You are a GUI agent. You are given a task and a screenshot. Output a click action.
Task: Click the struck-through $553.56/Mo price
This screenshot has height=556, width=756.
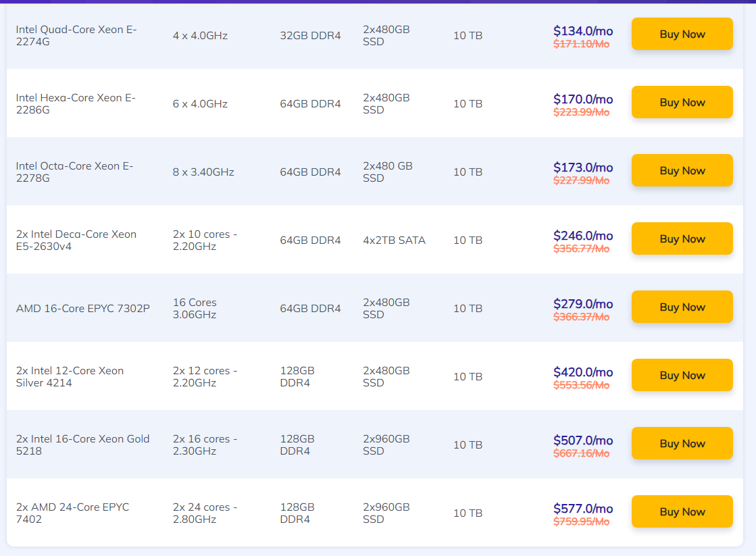pos(581,385)
